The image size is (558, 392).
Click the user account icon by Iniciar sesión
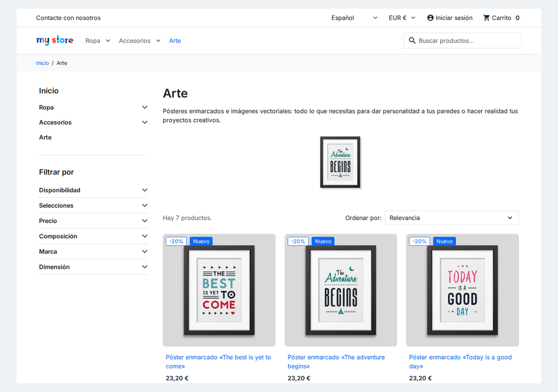pyautogui.click(x=430, y=18)
